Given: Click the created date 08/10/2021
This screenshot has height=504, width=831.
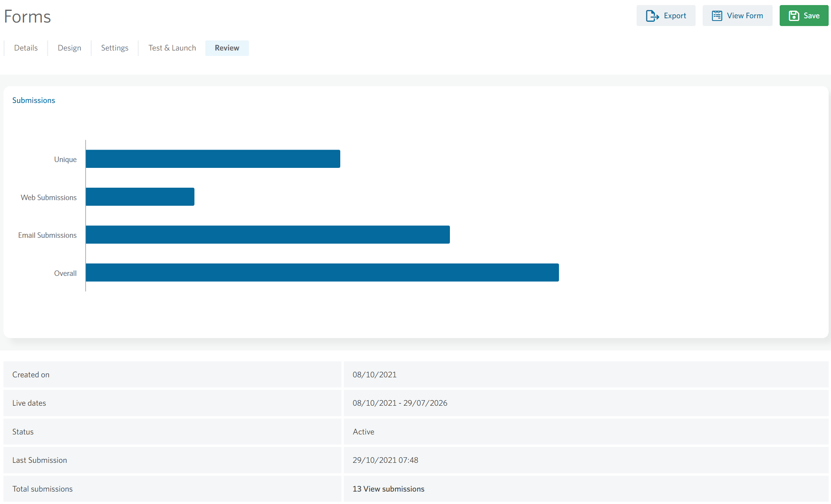Looking at the screenshot, I should click(374, 375).
